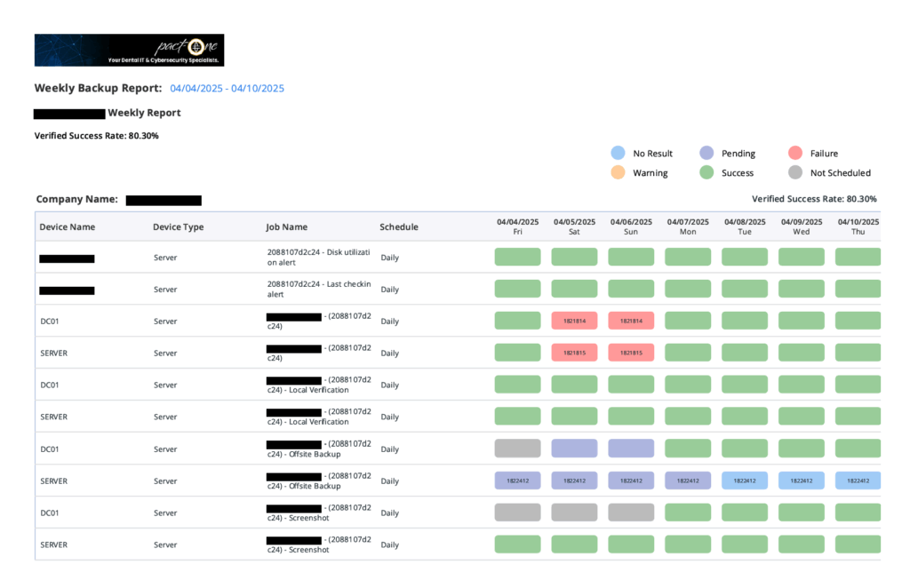Sort by the Device Name column header
The width and height of the screenshot is (910, 588).
pos(67,226)
